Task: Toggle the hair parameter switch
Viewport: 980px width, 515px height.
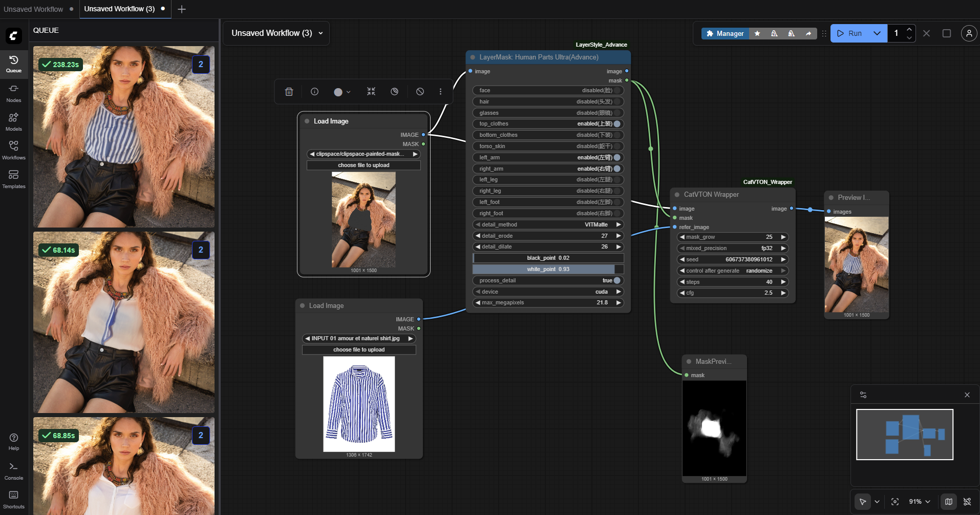Action: [x=617, y=101]
